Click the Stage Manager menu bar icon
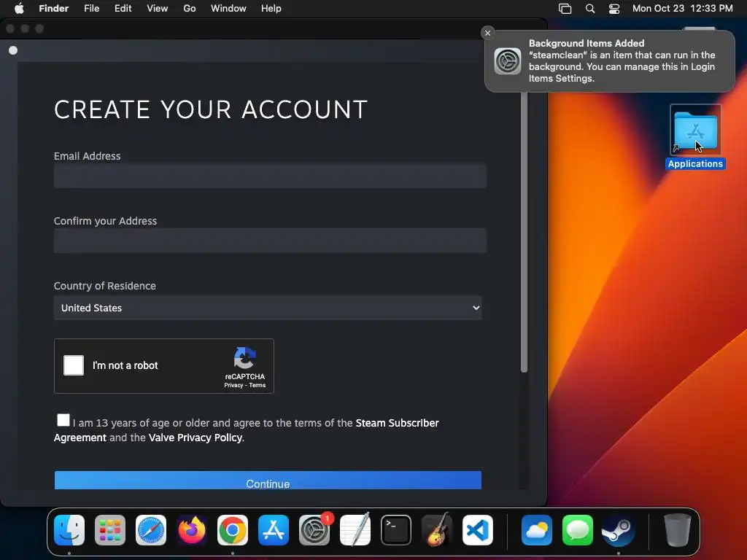 565,9
